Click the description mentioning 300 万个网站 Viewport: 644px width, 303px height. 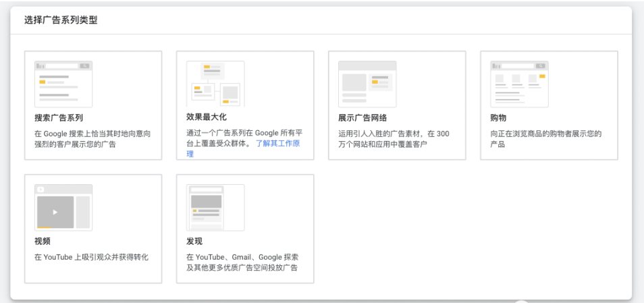394,139
